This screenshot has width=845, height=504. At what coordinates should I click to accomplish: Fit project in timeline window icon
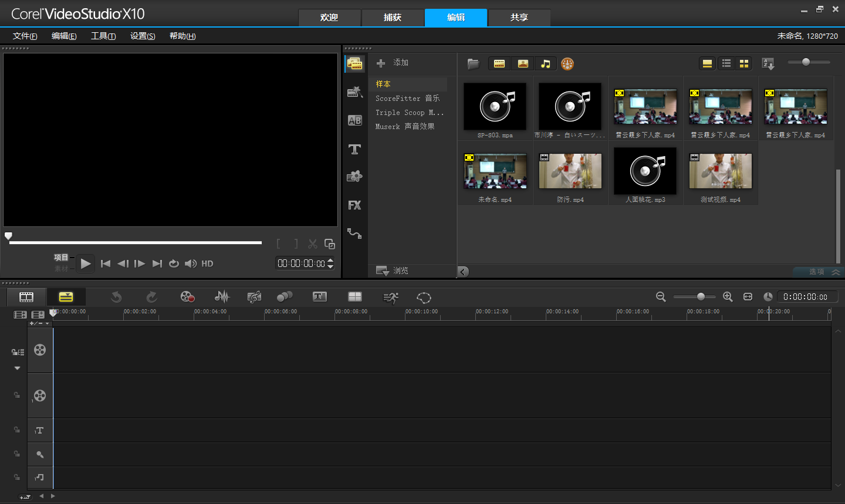[748, 297]
